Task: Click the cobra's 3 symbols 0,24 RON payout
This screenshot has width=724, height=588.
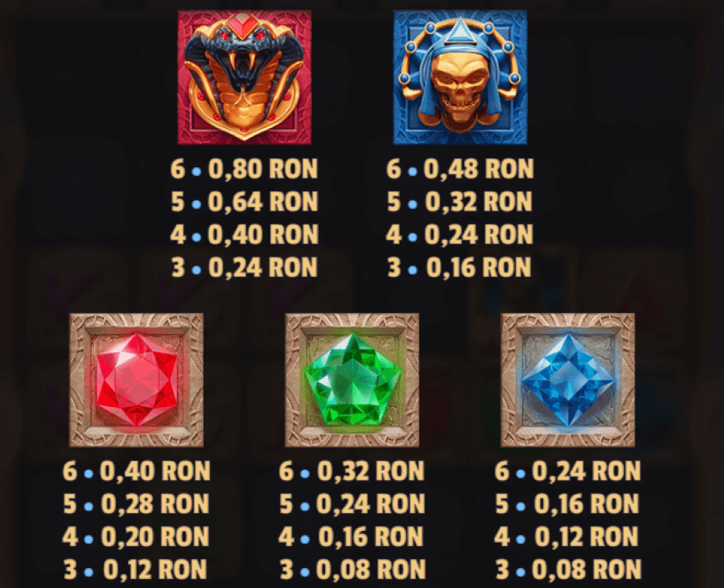Action: click(x=245, y=267)
